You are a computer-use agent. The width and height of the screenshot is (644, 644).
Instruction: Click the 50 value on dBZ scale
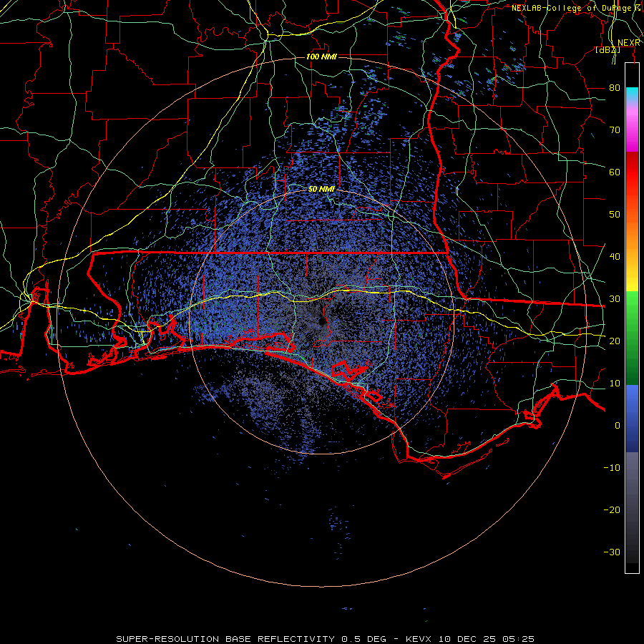[x=615, y=215]
